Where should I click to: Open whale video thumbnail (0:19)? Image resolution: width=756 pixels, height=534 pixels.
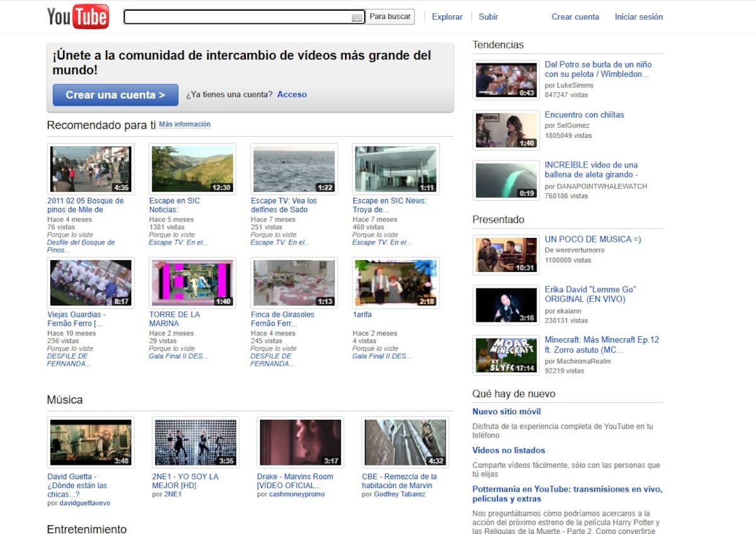point(506,181)
